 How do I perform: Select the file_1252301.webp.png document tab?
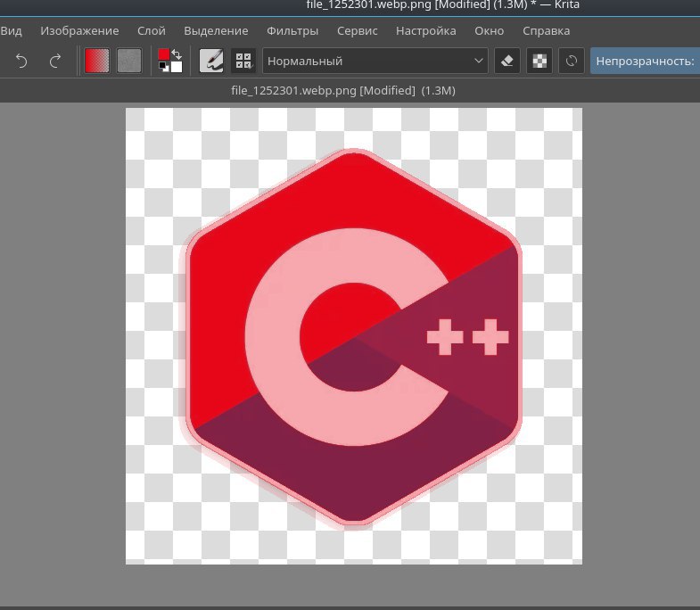(342, 91)
